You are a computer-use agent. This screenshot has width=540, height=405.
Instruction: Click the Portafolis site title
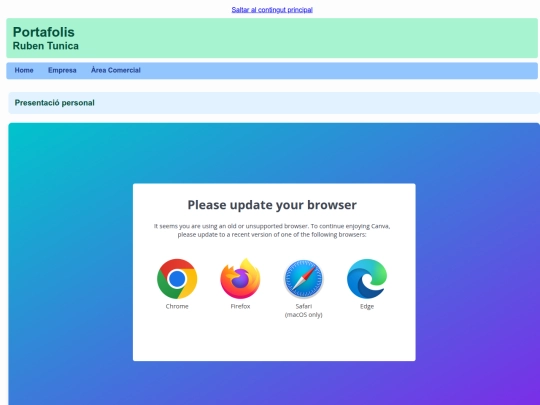point(43,32)
